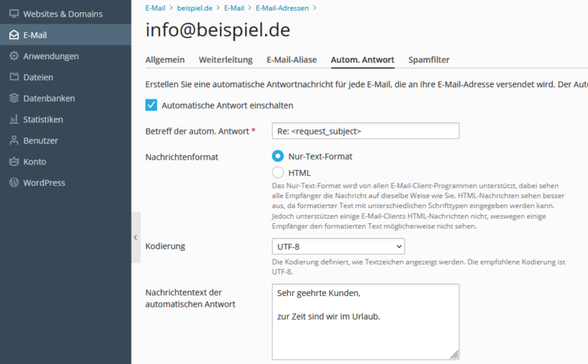This screenshot has height=364, width=588.
Task: Open Anwendungen via its gear icon
Action: [15, 56]
